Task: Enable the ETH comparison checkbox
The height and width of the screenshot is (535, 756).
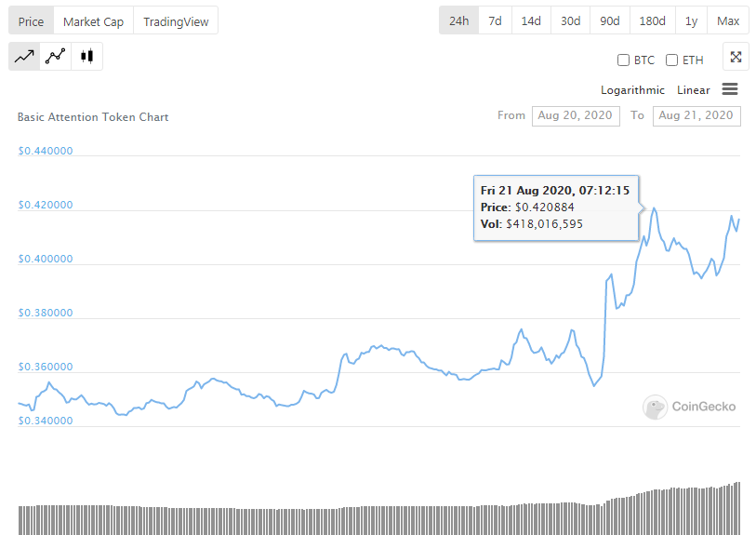Action: 671,60
